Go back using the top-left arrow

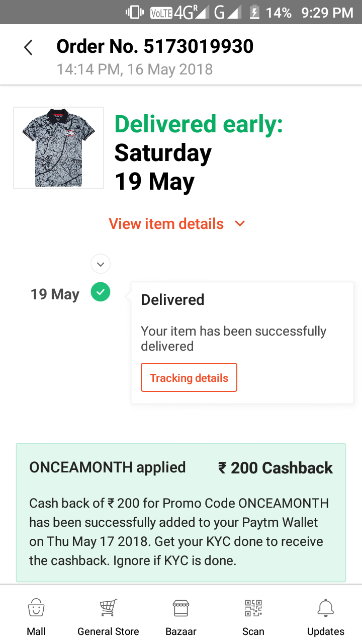click(28, 48)
